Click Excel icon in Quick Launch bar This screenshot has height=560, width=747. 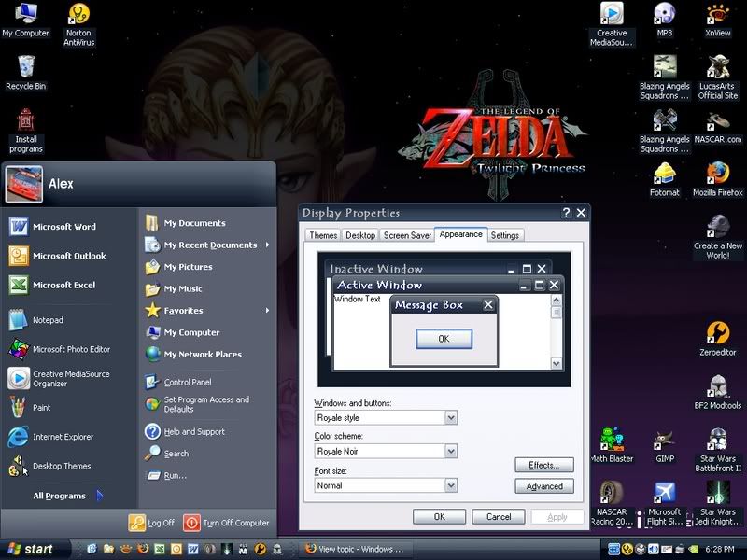coord(160,549)
